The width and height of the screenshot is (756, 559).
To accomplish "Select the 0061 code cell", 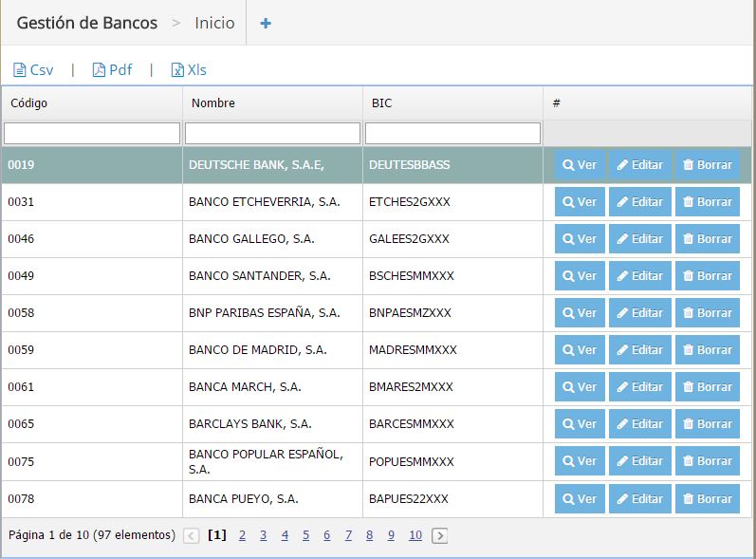I will pos(92,387).
